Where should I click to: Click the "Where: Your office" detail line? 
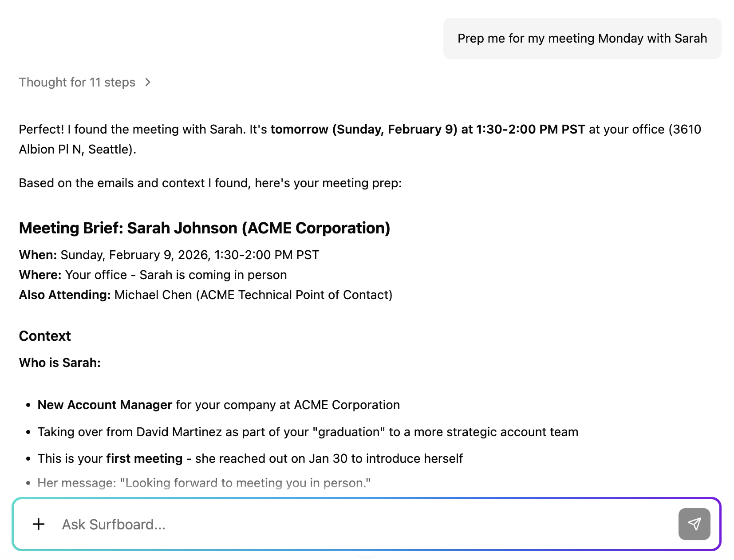tap(153, 275)
